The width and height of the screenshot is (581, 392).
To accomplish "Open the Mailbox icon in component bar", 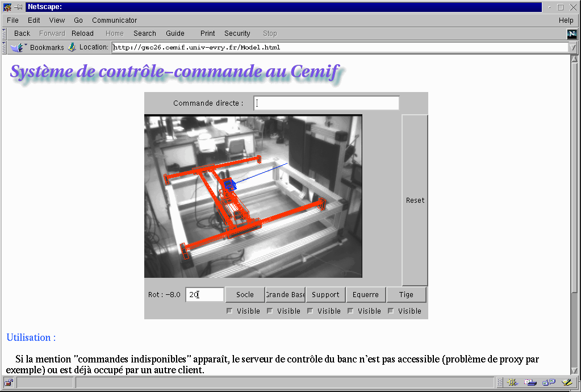I will 530,382.
